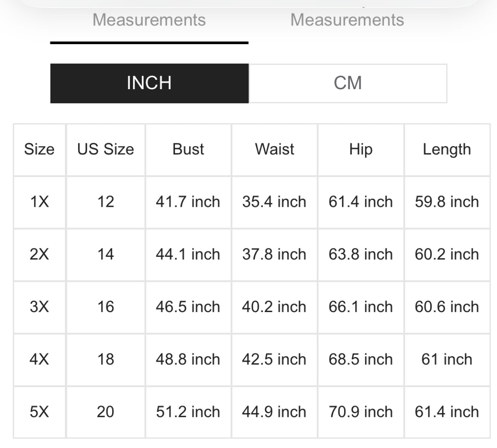Click the 41.7 inch bust cell
The width and height of the screenshot is (497, 448).
pyautogui.click(x=188, y=202)
